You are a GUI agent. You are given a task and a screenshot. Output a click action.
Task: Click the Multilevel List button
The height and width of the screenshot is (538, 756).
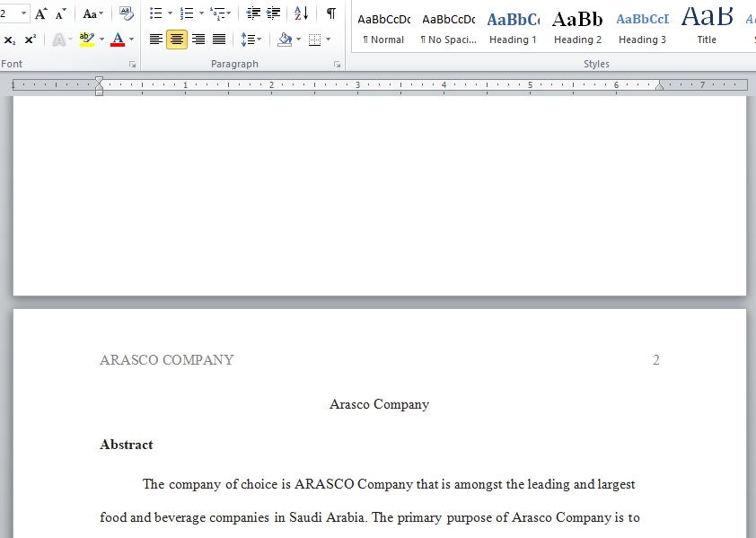[x=220, y=13]
